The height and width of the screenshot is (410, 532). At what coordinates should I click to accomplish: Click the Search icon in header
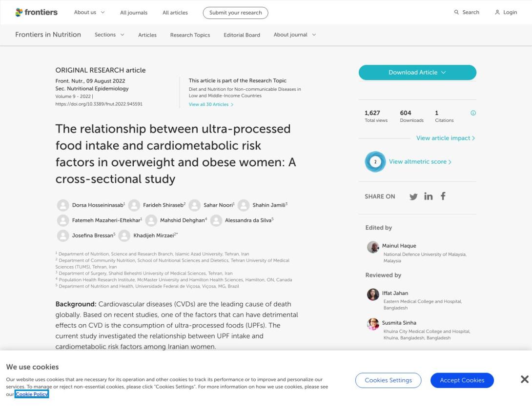456,13
